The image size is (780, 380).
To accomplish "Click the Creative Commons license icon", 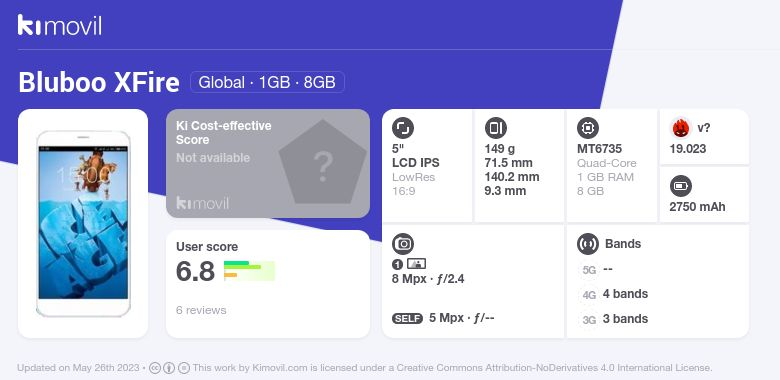I will 155,368.
